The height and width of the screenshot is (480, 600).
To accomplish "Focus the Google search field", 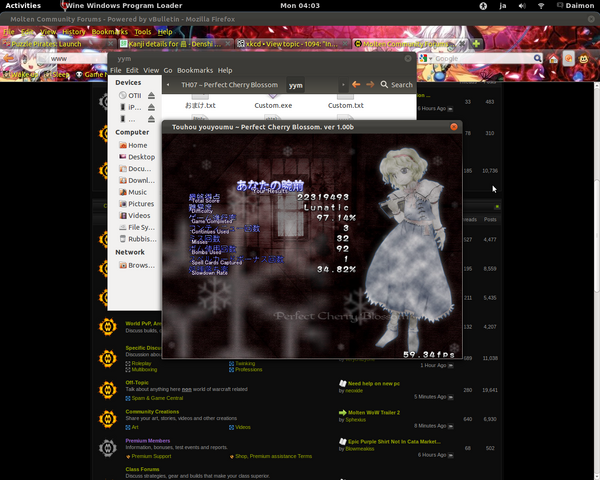I will tap(483, 59).
